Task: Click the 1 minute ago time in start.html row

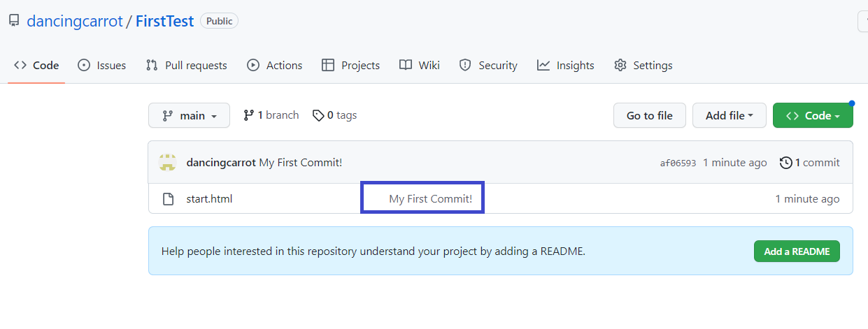Action: click(807, 199)
